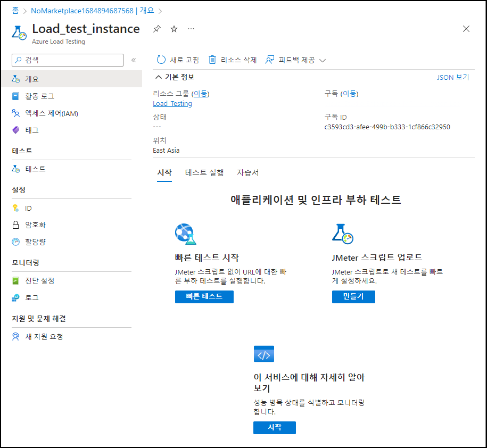Screen dimensions: 487x448
Task: Click the 만들기 button
Action: pos(353,297)
